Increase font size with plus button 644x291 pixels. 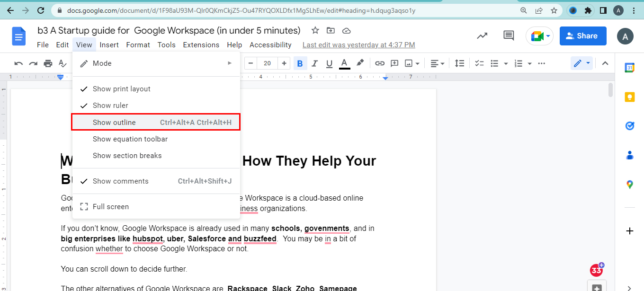click(x=284, y=63)
